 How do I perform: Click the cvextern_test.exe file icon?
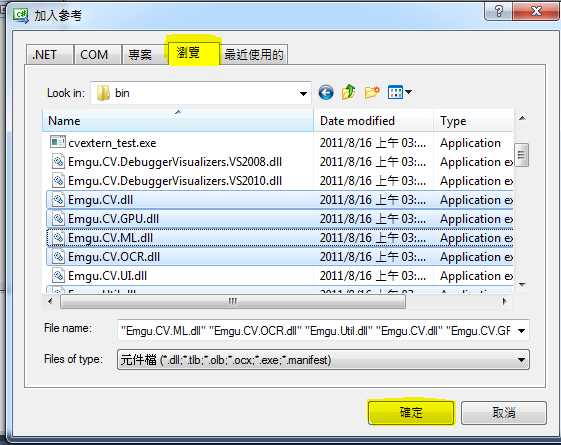[x=58, y=142]
